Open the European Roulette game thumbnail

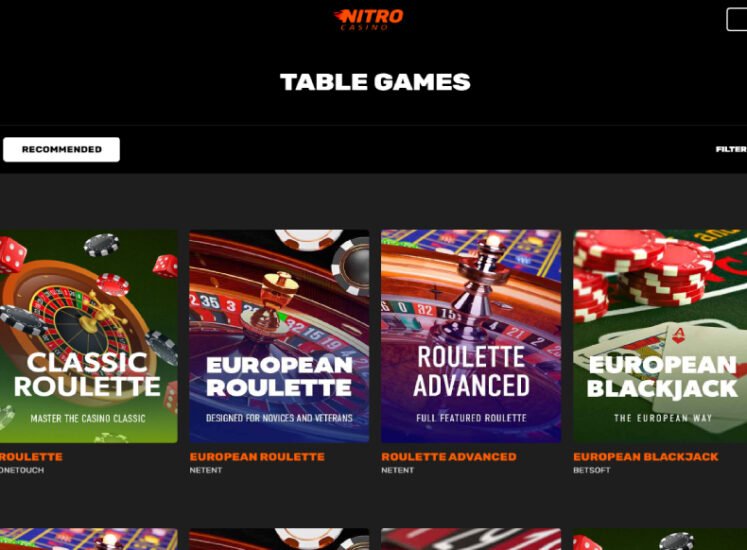(x=279, y=336)
